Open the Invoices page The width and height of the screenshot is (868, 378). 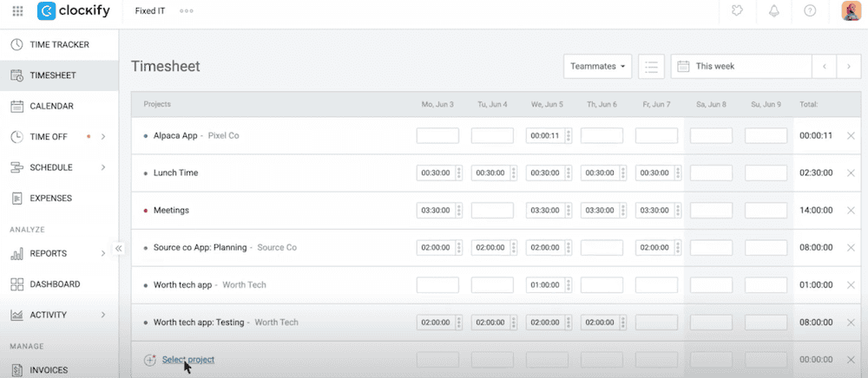coord(59,370)
